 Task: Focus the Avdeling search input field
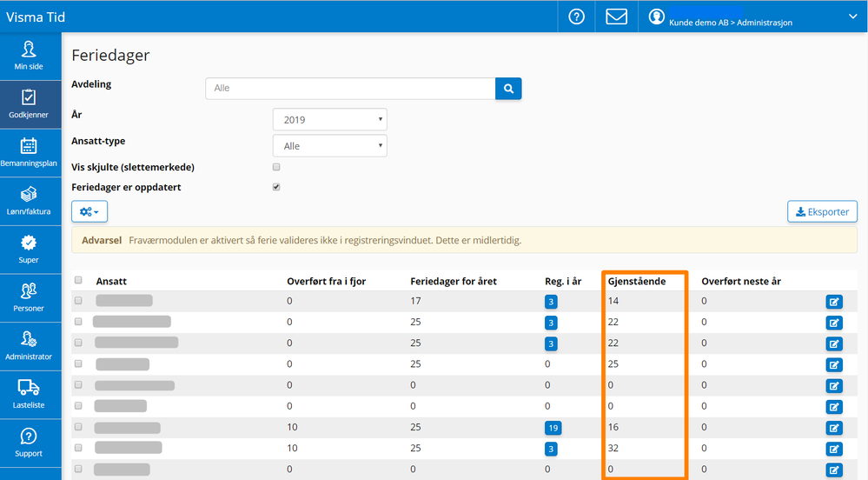point(350,88)
